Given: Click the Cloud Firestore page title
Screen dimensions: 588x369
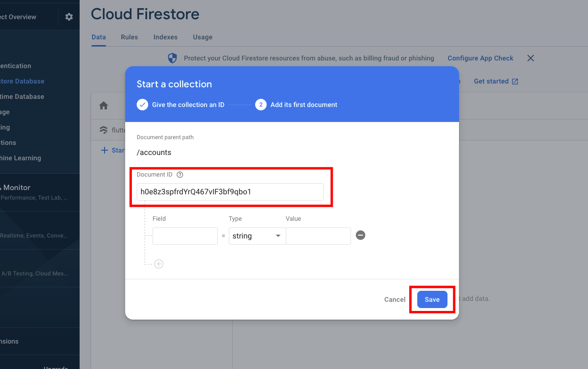Looking at the screenshot, I should pyautogui.click(x=145, y=14).
